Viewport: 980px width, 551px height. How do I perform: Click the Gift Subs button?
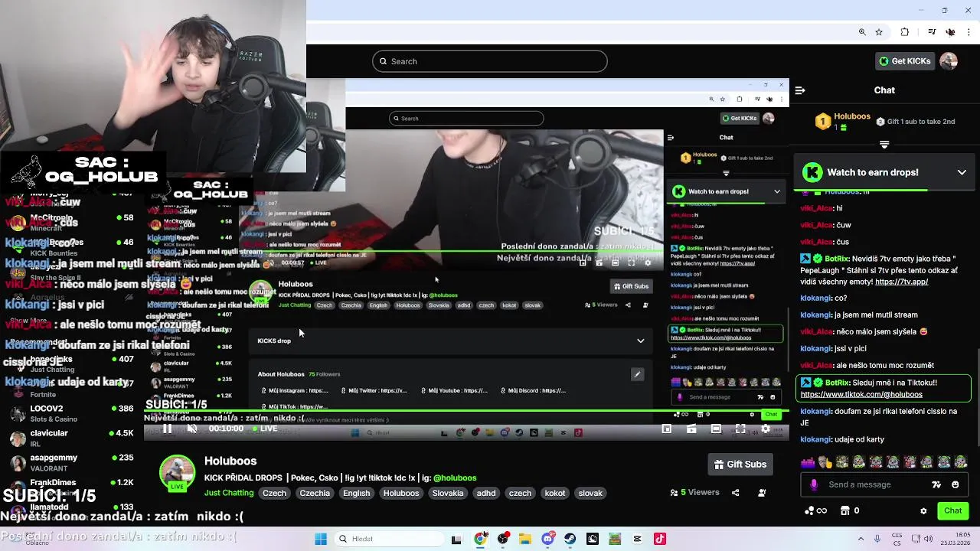pyautogui.click(x=740, y=464)
